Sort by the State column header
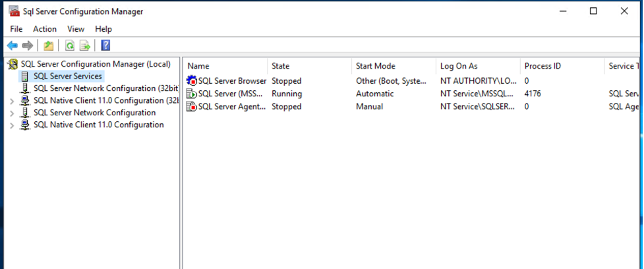Screen dimensions: 644x269 [x=310, y=66]
